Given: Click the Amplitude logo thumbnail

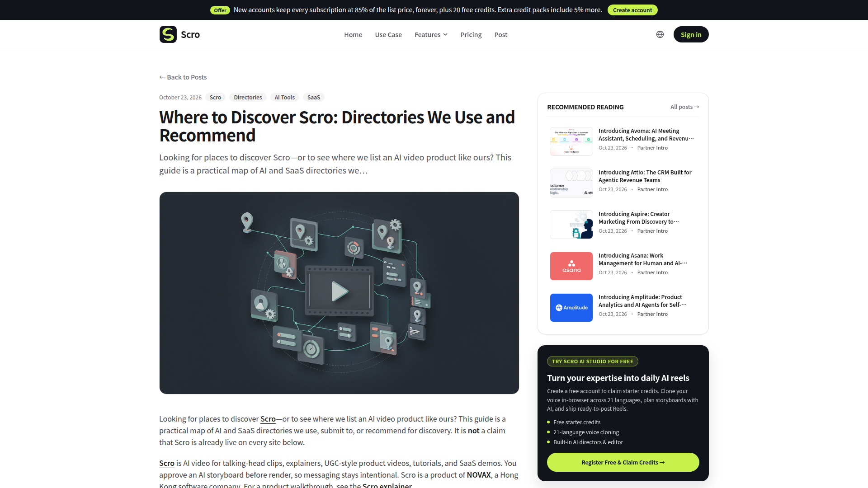Looking at the screenshot, I should click(x=571, y=308).
